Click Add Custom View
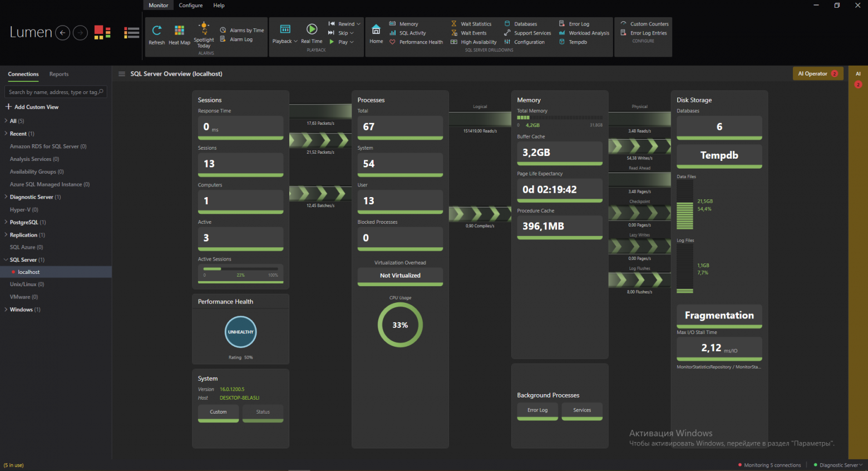This screenshot has height=471, width=868. pyautogui.click(x=32, y=107)
